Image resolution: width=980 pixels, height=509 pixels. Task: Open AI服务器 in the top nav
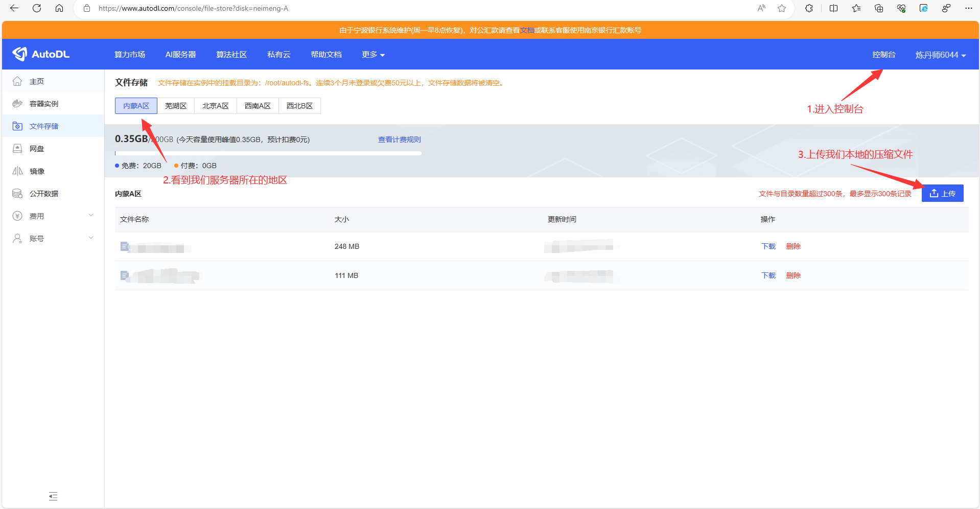pyautogui.click(x=180, y=55)
